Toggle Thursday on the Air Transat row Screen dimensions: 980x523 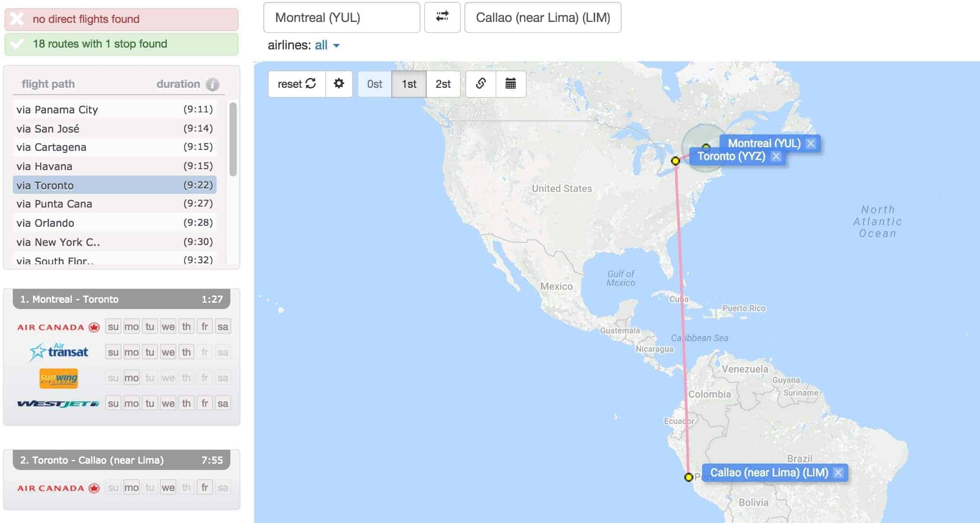186,352
